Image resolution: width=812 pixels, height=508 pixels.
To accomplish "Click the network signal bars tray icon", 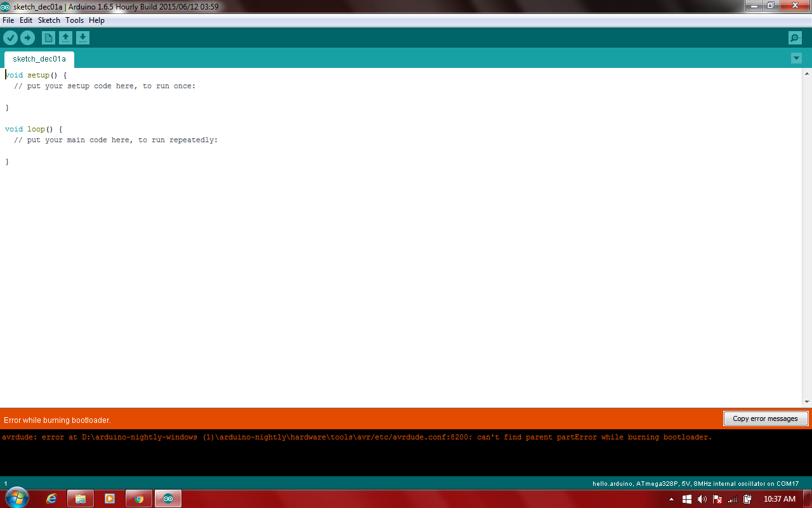I will click(x=733, y=499).
